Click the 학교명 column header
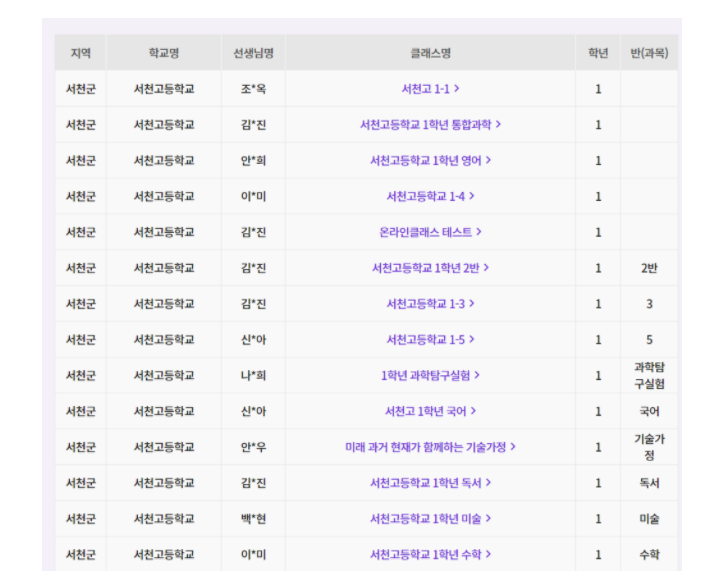 pyautogui.click(x=163, y=53)
